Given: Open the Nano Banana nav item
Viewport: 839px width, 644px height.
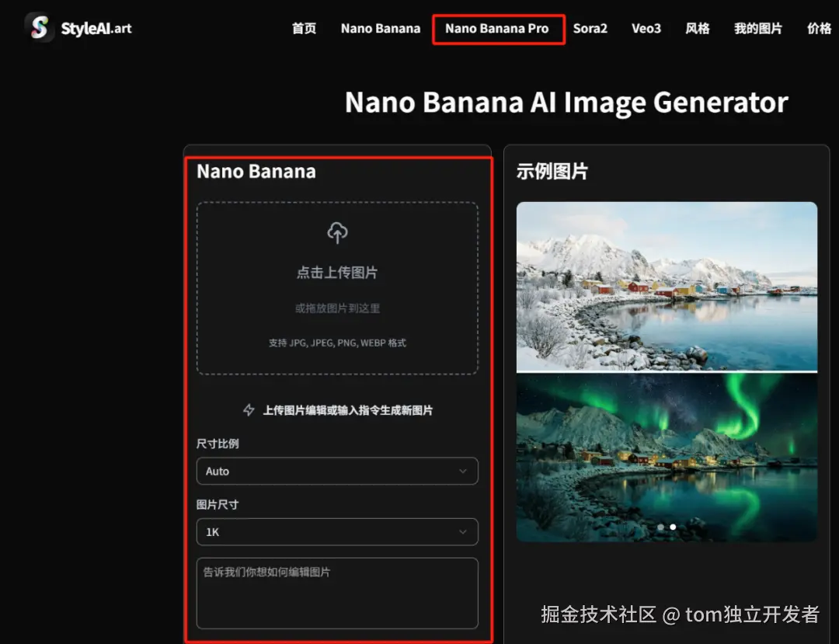Looking at the screenshot, I should pyautogui.click(x=381, y=28).
